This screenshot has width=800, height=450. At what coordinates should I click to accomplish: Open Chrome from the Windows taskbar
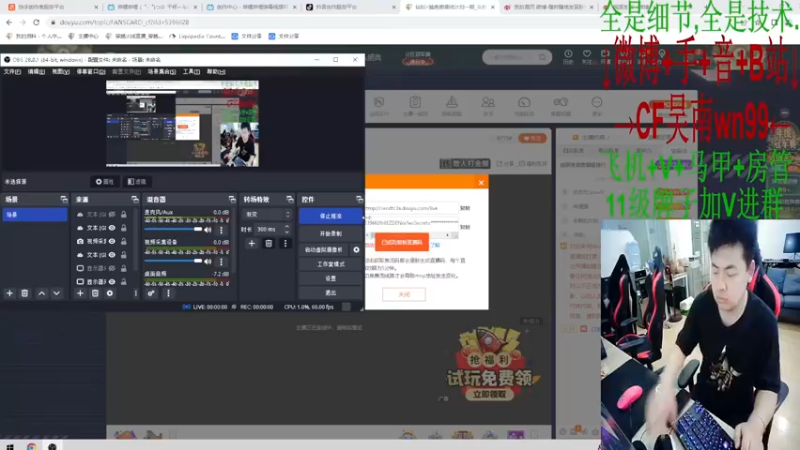tap(32, 446)
